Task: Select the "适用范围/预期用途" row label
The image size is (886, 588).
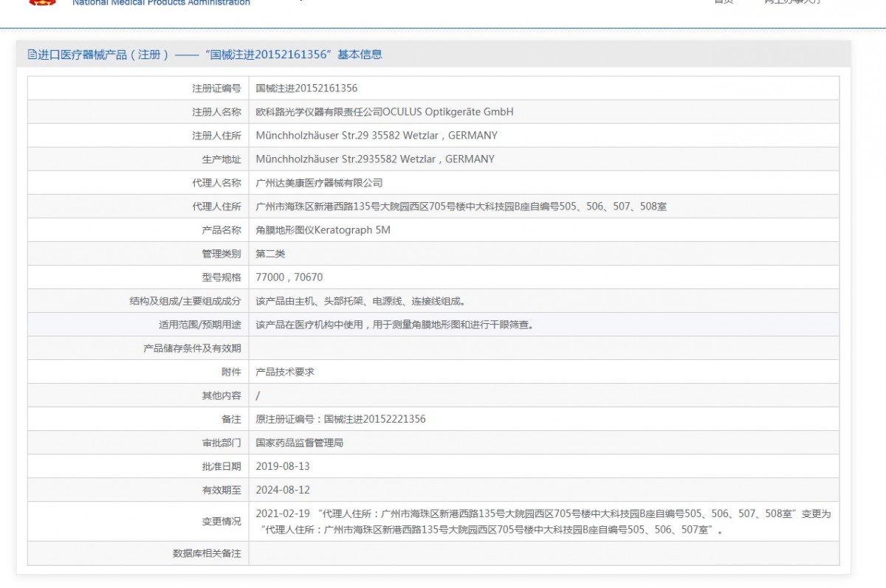Action: click(200, 325)
